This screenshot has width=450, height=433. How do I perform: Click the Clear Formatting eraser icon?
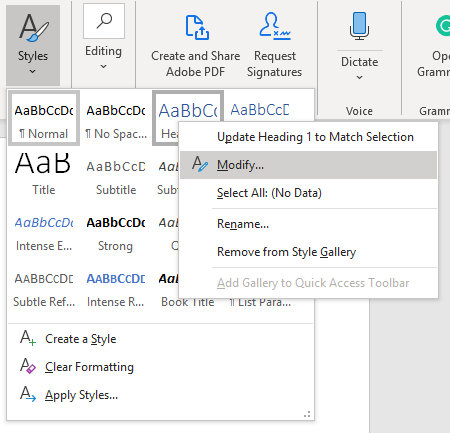point(28,366)
